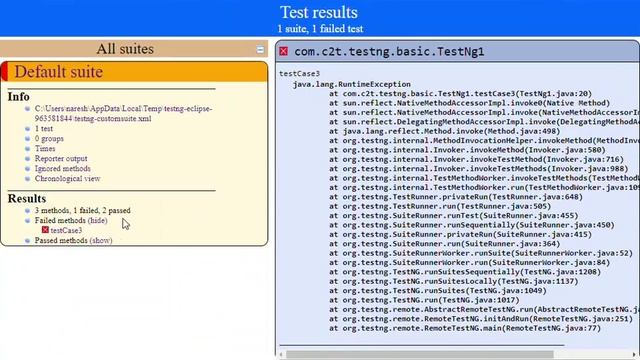Open Chronological view link

coord(67,178)
